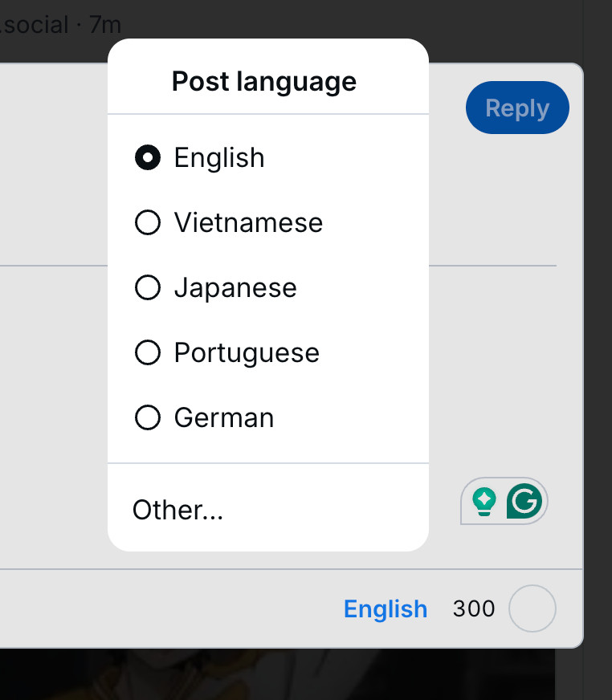Choose the Portuguese label text

coord(247,353)
